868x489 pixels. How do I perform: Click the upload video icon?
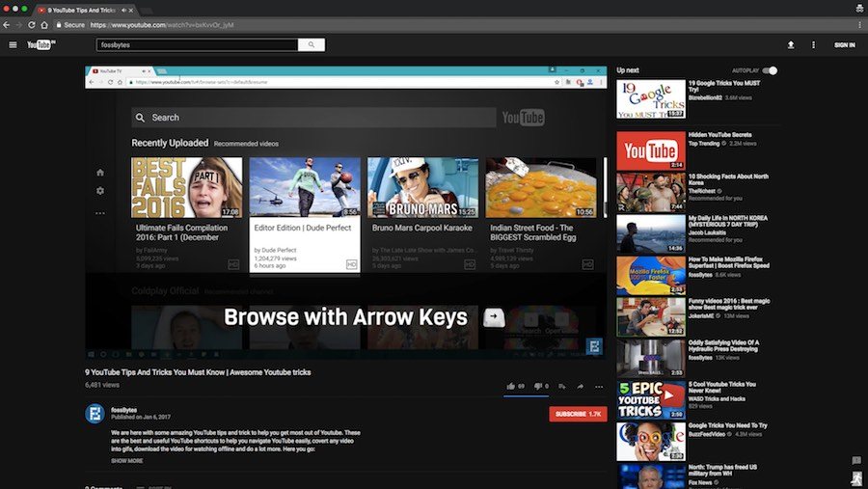[791, 44]
